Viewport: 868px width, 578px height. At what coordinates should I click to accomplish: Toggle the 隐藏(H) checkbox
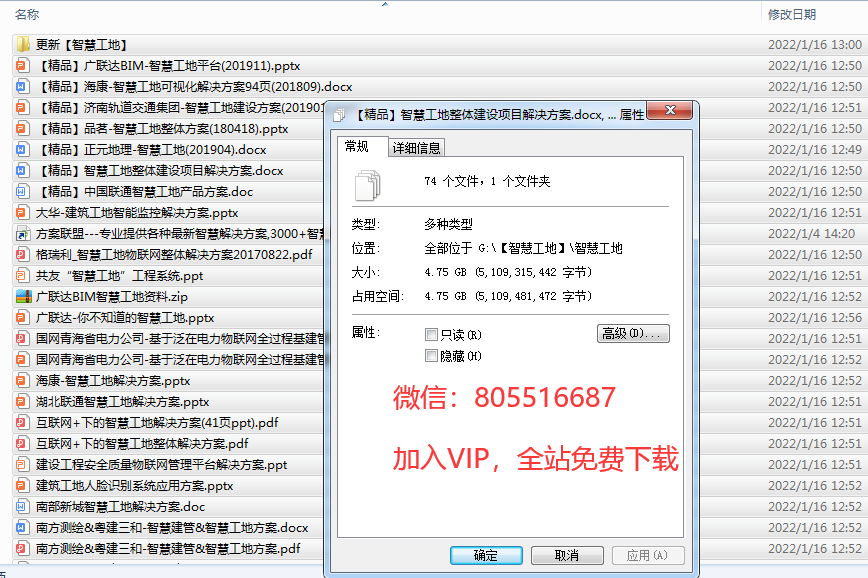[431, 355]
